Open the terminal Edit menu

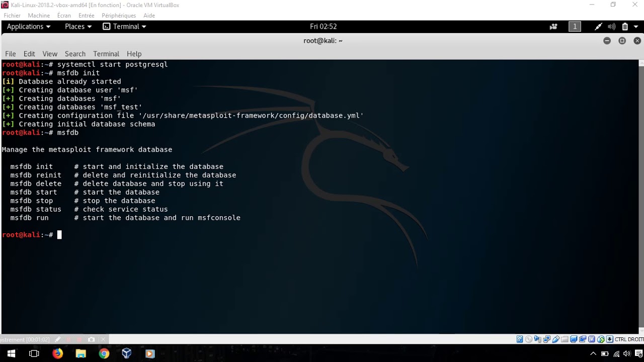pos(29,54)
